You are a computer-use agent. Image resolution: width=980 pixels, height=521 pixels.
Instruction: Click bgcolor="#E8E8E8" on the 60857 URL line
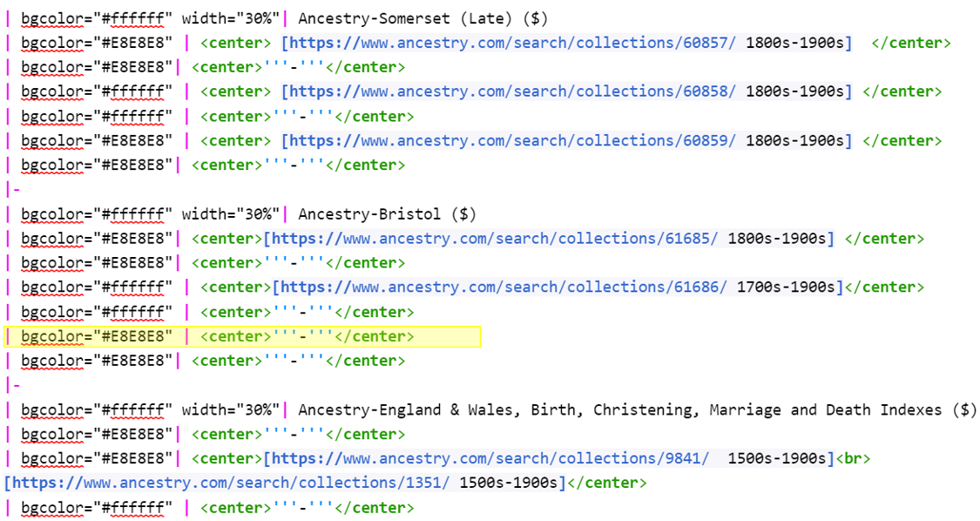(97, 44)
